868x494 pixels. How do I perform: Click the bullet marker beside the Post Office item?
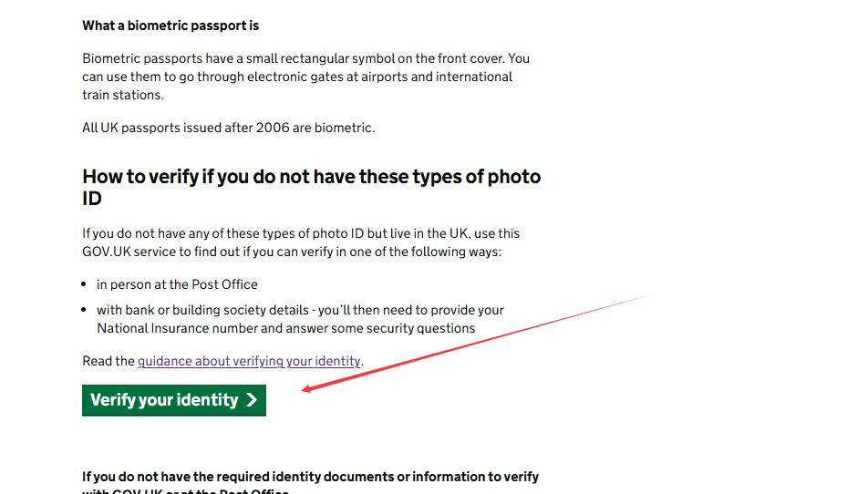[84, 284]
